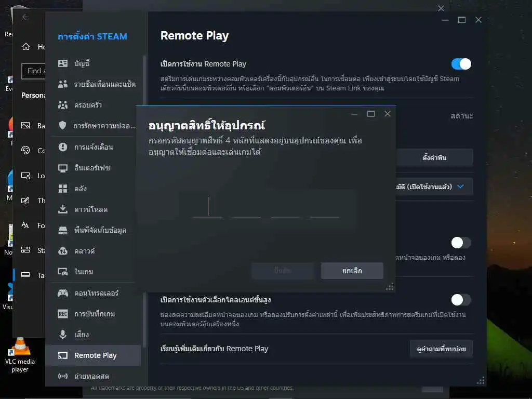
Task: Click the Lock screen icon in Windows Settings
Action: tap(25, 176)
